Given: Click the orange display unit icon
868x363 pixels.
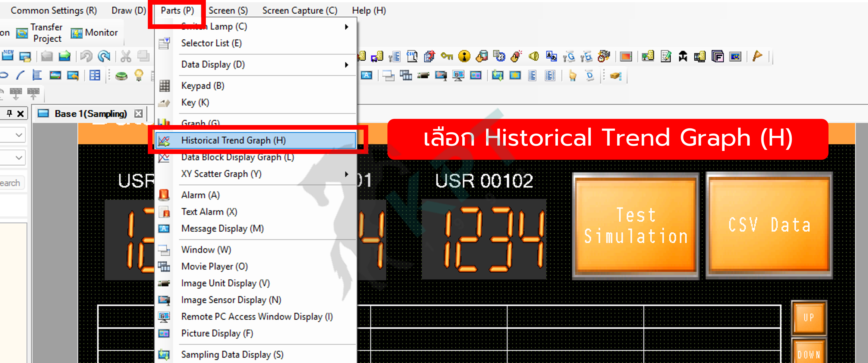Looking at the screenshot, I should click(x=626, y=57).
